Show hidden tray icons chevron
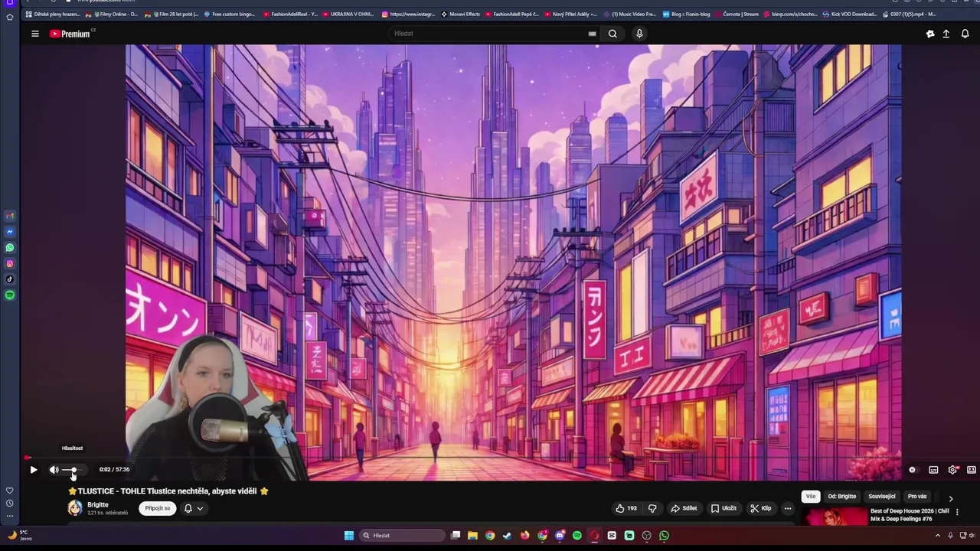 click(937, 536)
